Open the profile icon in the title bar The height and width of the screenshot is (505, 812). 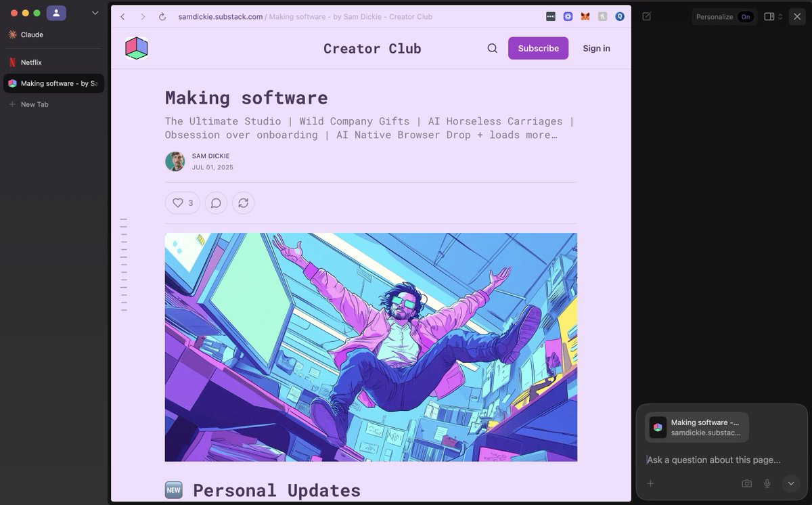pos(56,13)
